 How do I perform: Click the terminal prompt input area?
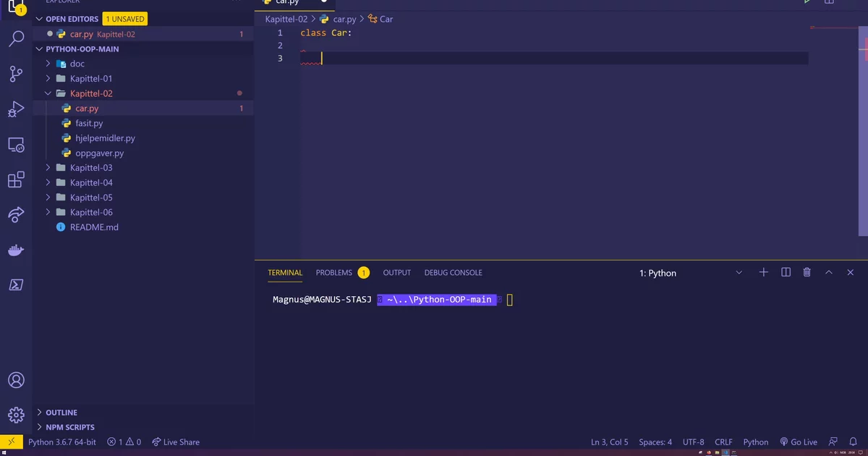point(509,300)
